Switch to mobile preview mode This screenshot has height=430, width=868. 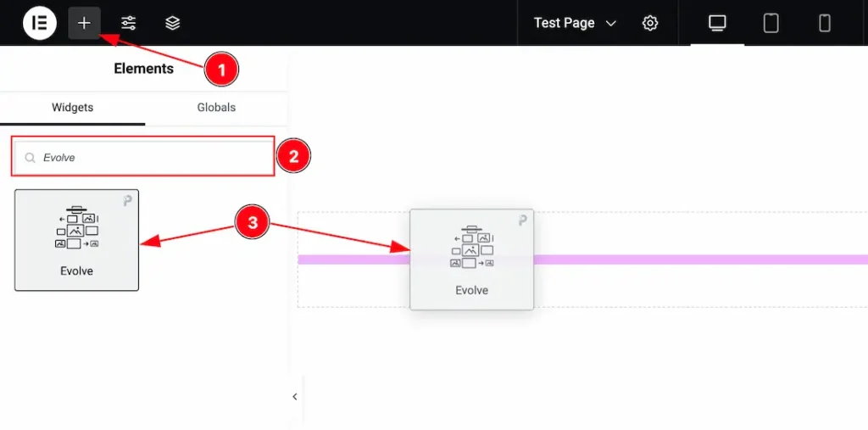tap(824, 23)
